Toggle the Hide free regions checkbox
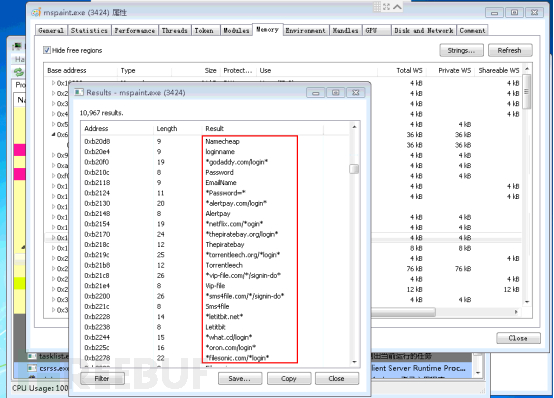Image resolution: width=554 pixels, height=398 pixels. click(x=47, y=50)
